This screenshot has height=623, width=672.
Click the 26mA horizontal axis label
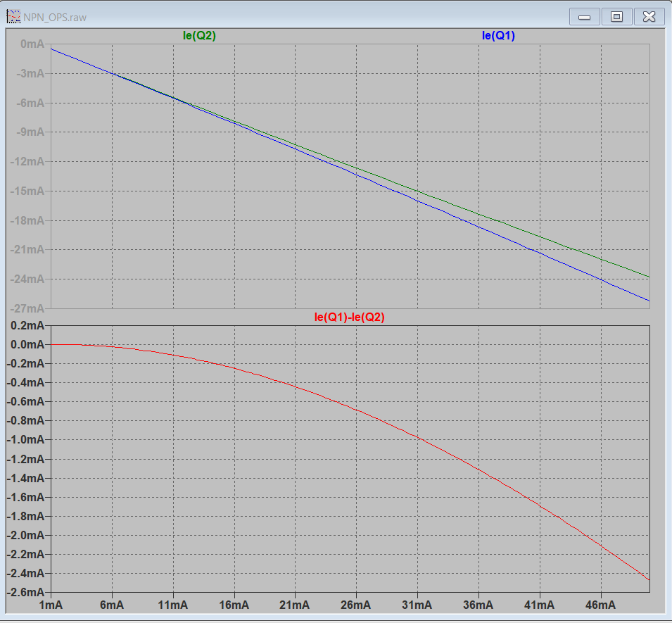pyautogui.click(x=356, y=605)
